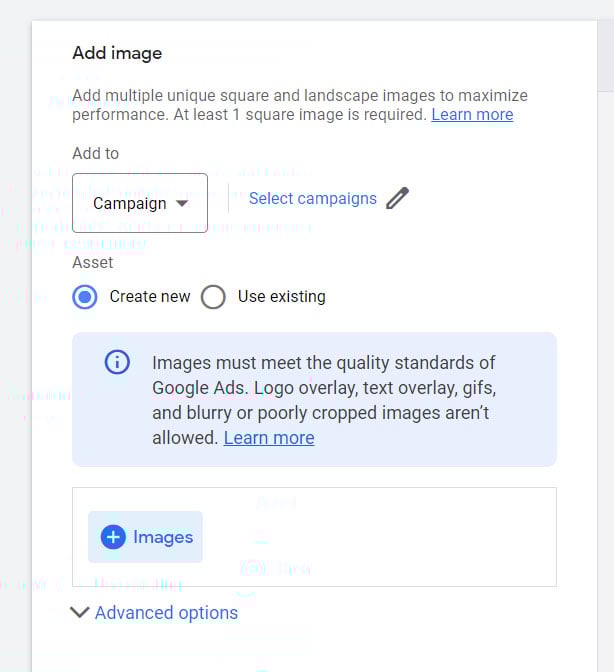The width and height of the screenshot is (614, 672).
Task: Select the Create new radio button
Action: [x=85, y=297]
